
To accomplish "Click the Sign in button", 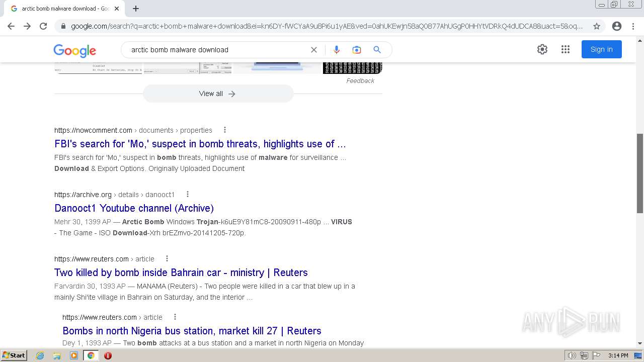I will click(x=602, y=49).
